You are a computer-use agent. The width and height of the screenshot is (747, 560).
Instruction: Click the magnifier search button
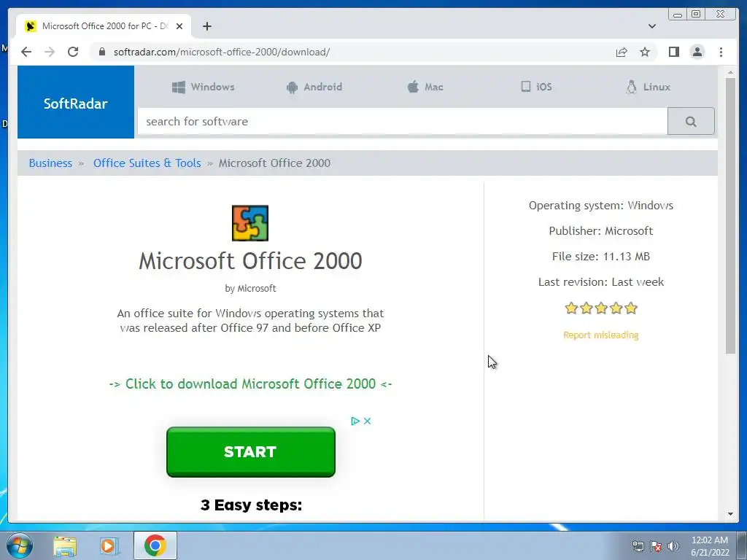691,122
